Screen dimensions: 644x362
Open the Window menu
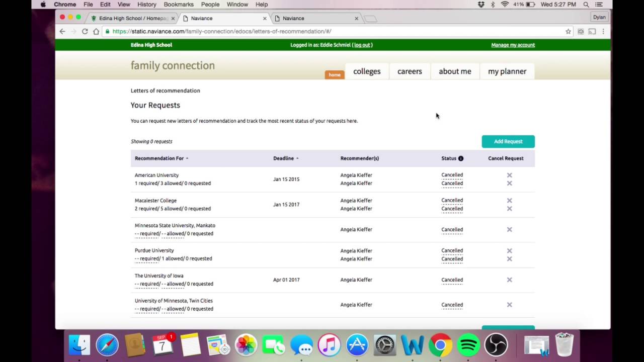point(237,5)
